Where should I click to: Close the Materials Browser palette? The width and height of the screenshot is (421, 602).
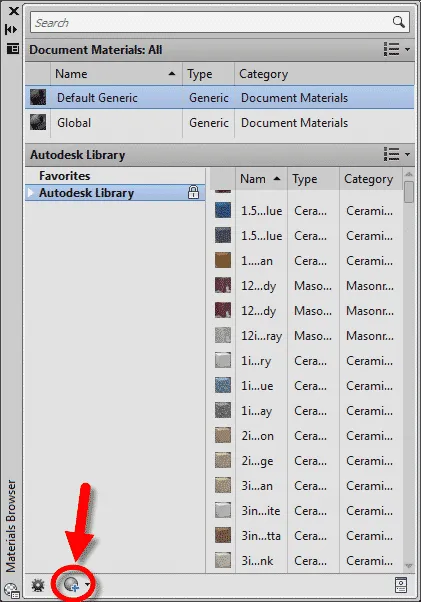point(13,11)
